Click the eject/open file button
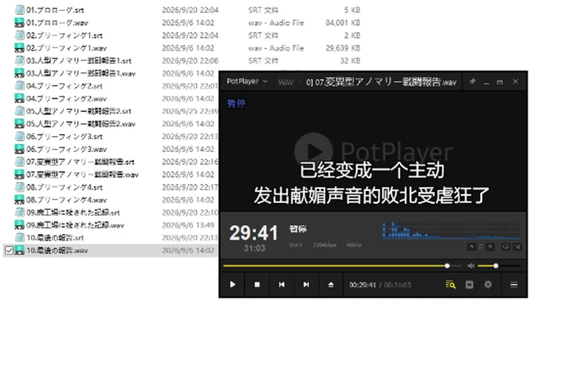This screenshot has width=588, height=391. (x=330, y=284)
